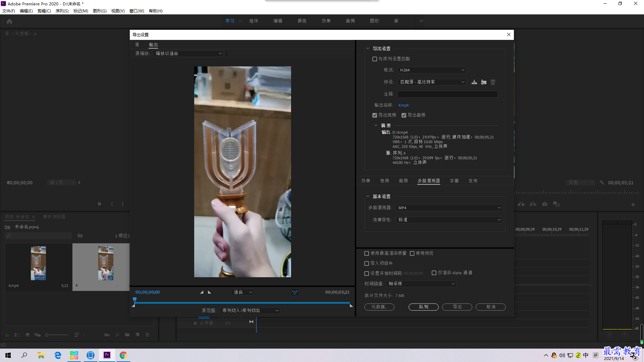Collapse 摘要 section
Viewport: 644px width, 362px height.
376,125
